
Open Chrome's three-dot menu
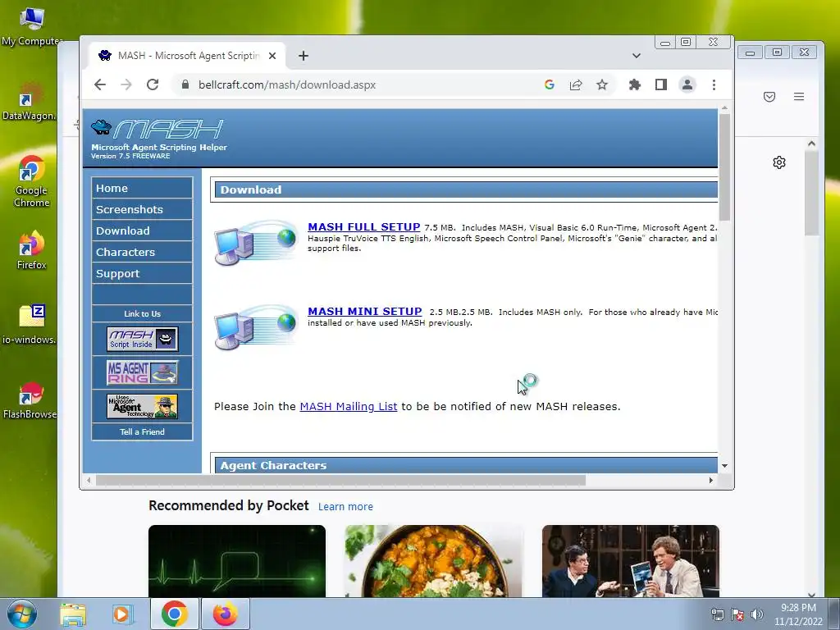tap(714, 84)
